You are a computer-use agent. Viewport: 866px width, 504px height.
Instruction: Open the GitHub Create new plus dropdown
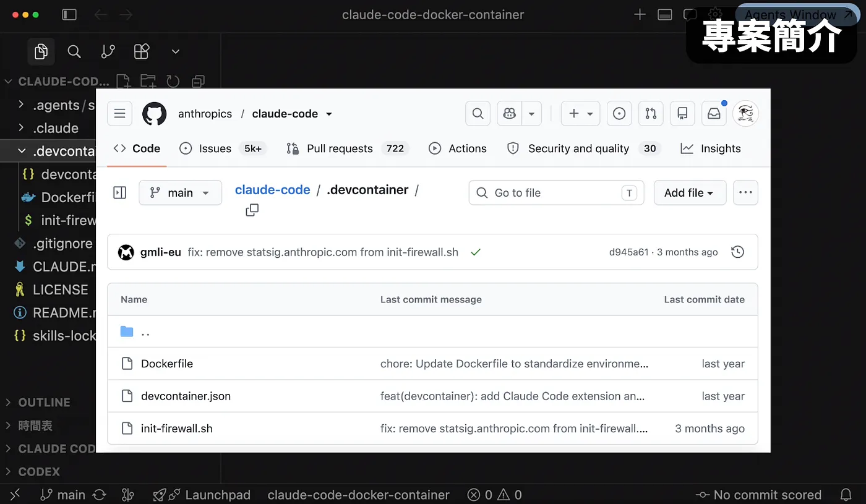tap(580, 114)
